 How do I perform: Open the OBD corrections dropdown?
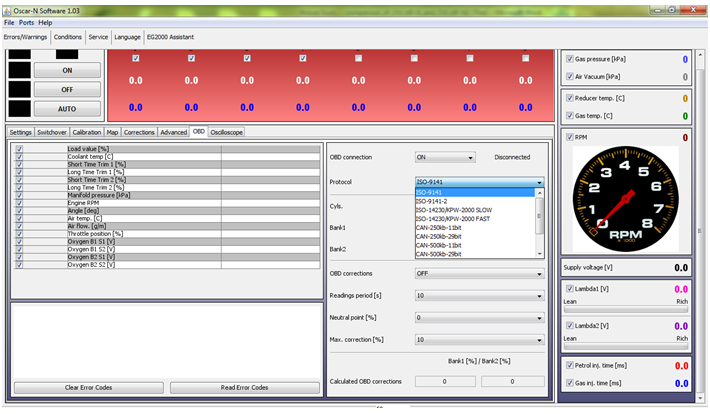(480, 274)
